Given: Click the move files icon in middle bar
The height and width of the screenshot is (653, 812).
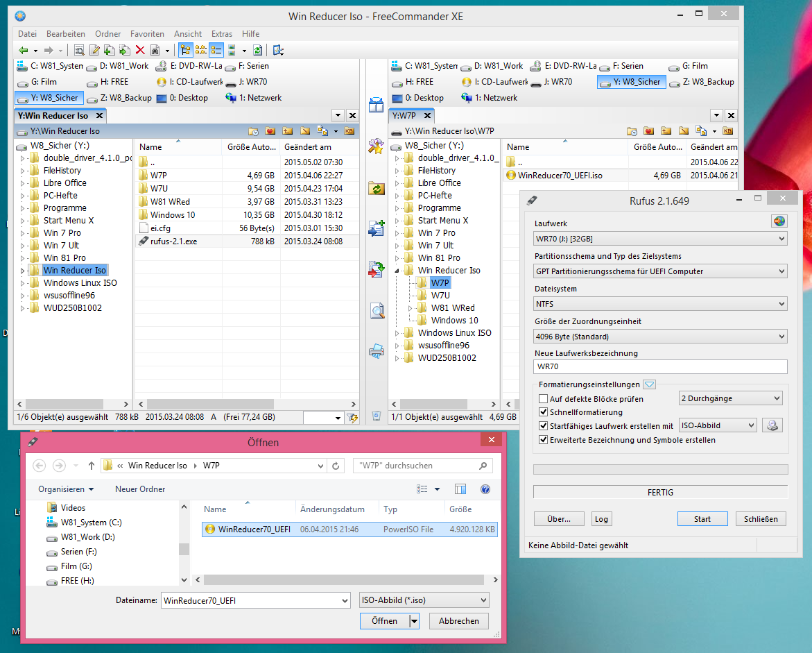Looking at the screenshot, I should click(377, 269).
